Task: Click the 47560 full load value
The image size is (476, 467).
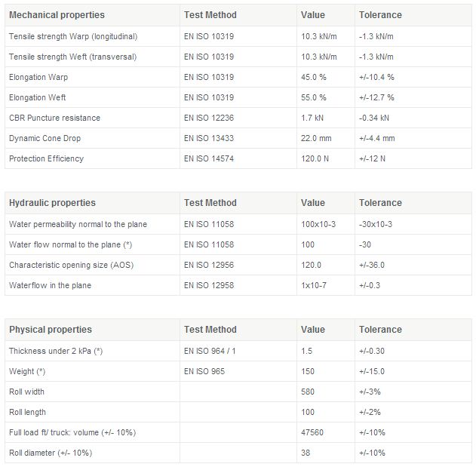Action: 313,432
